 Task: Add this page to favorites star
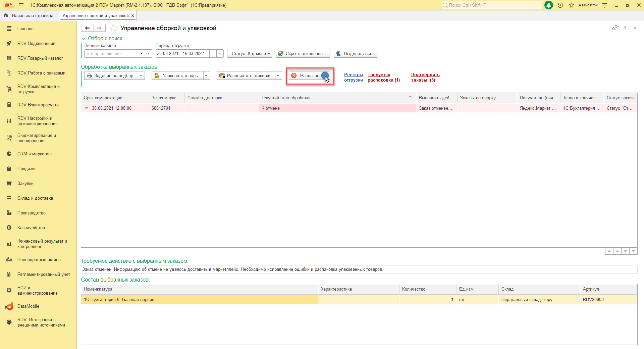pyautogui.click(x=113, y=28)
